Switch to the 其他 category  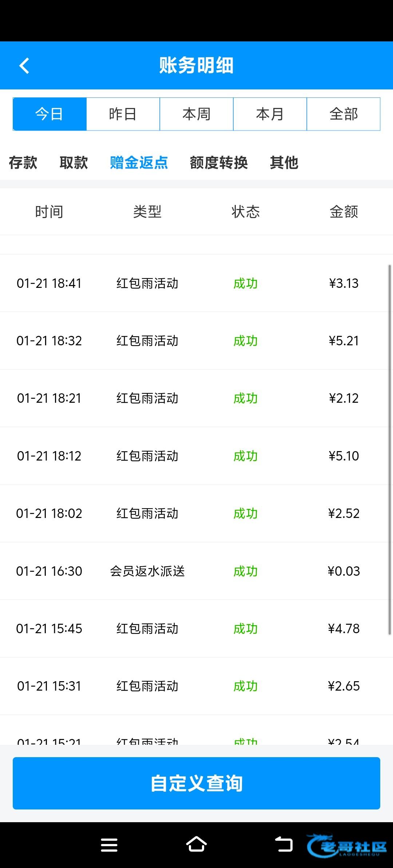(284, 162)
